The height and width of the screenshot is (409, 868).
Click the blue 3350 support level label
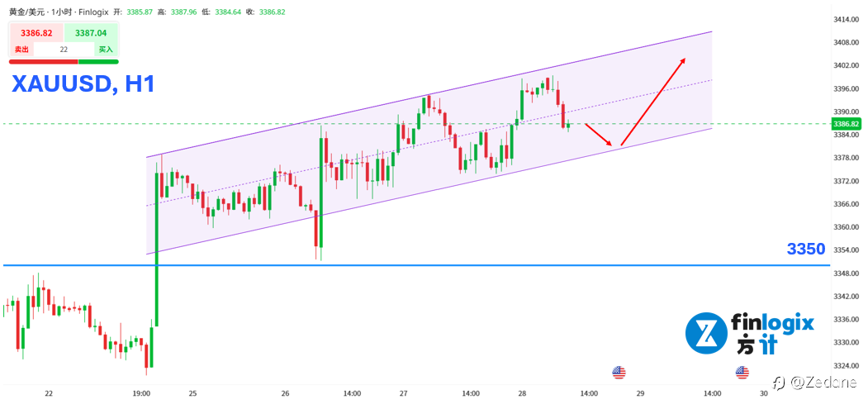tap(807, 249)
